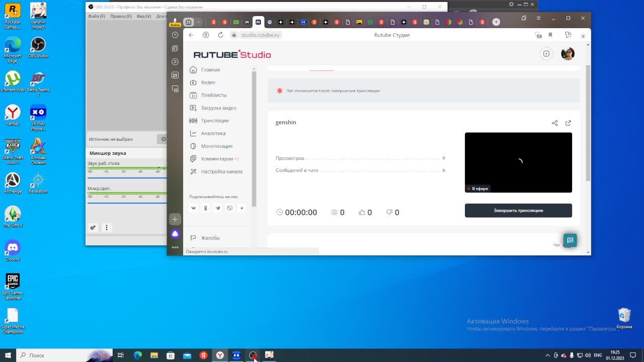Adjust Звук раб. стола volume slider

(x=127, y=177)
